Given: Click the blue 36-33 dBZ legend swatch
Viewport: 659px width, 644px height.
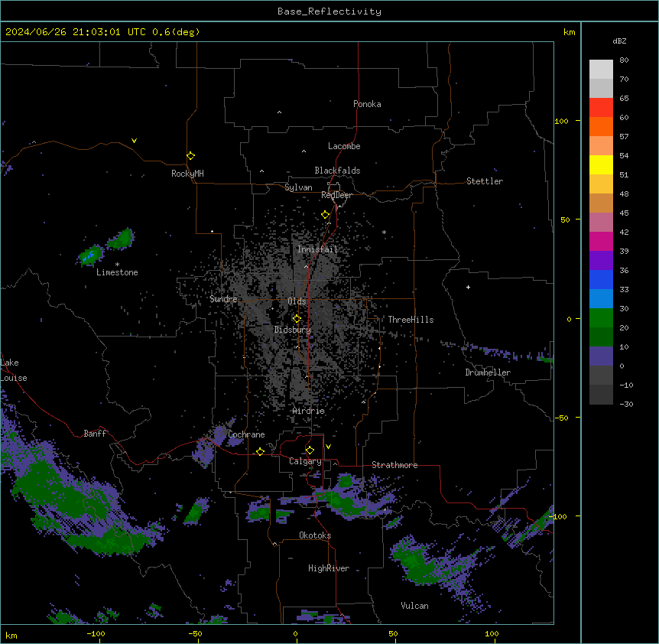Looking at the screenshot, I should pyautogui.click(x=601, y=279).
